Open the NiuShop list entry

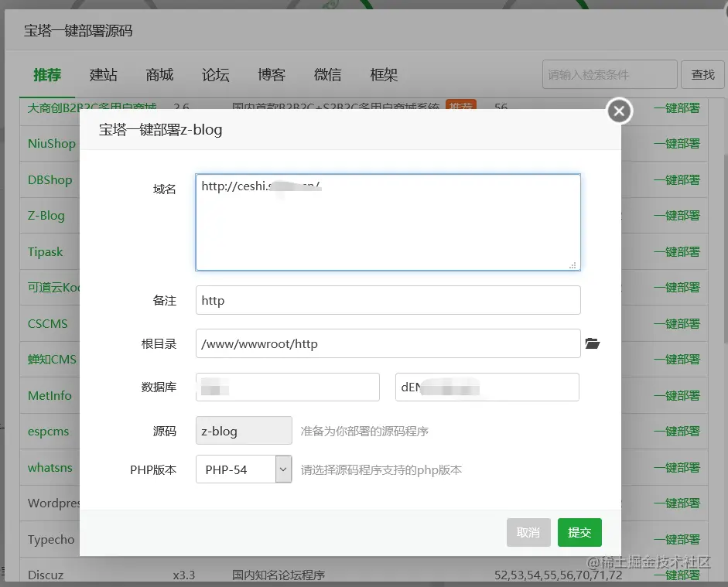coord(52,143)
